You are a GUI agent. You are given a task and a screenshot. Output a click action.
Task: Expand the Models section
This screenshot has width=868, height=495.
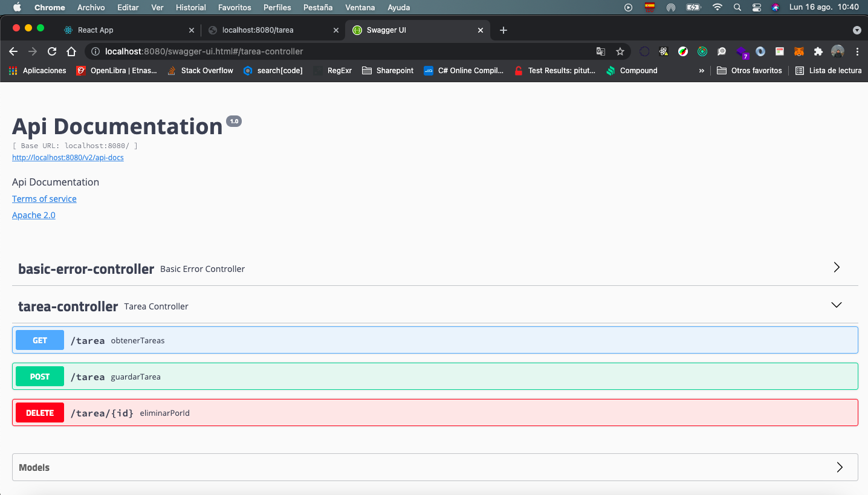coord(840,467)
